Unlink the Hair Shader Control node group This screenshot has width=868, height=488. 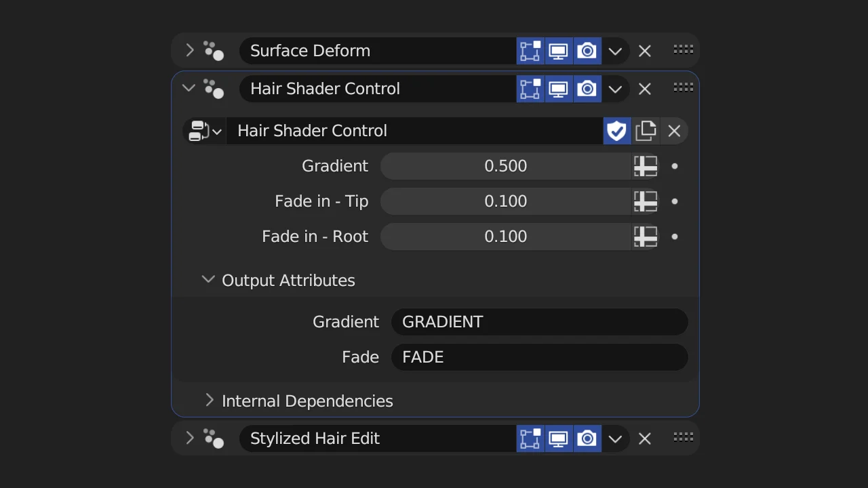click(674, 131)
